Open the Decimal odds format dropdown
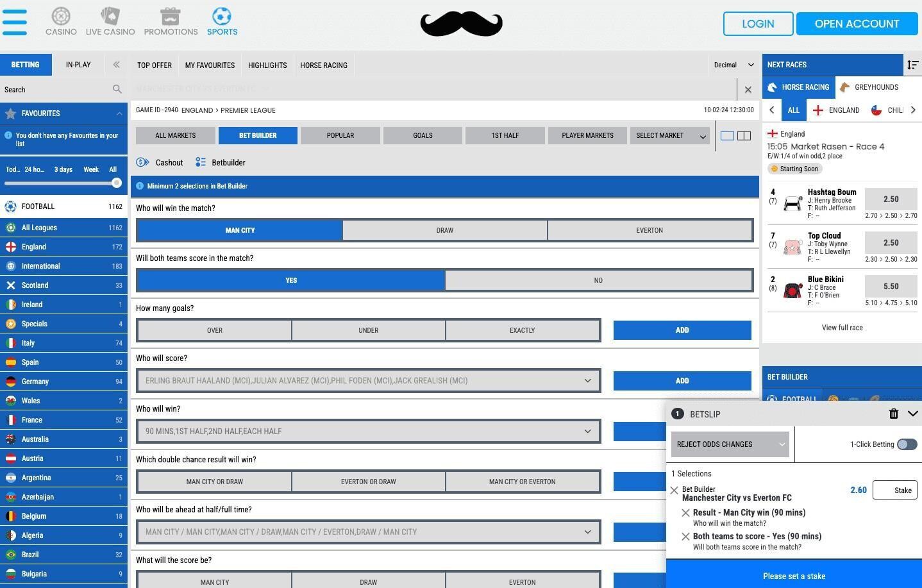Viewport: 922px width, 588px height. pos(734,65)
